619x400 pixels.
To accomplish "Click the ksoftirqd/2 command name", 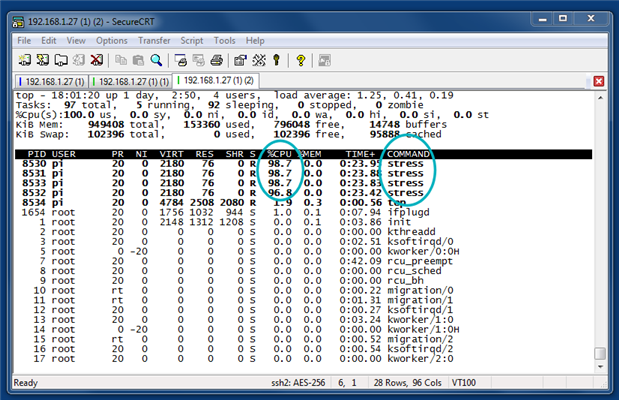I will coord(420,349).
